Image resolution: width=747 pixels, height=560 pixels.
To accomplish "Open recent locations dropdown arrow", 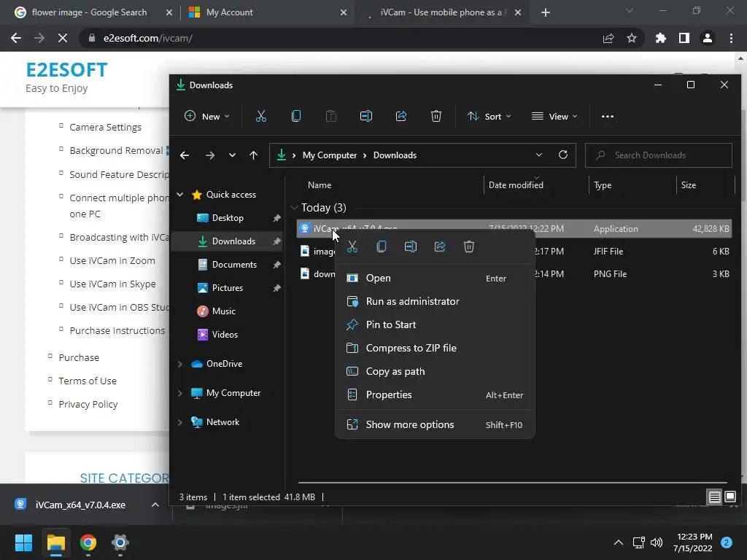I will coord(232,155).
